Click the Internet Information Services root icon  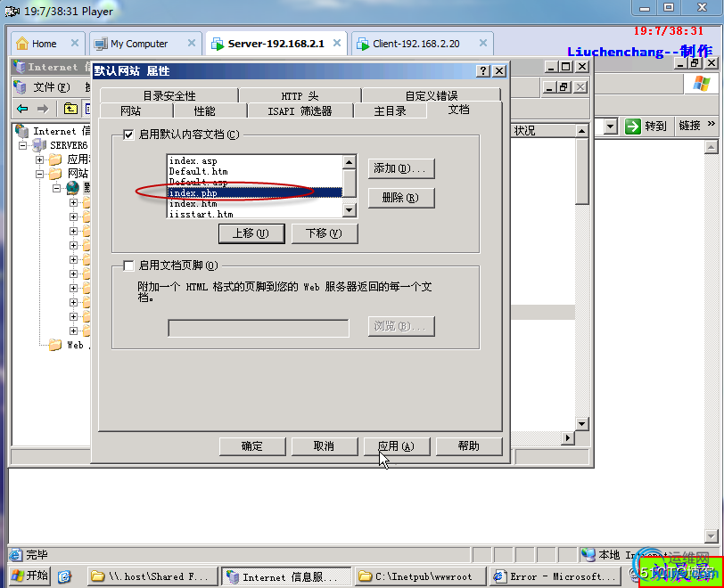(21, 131)
